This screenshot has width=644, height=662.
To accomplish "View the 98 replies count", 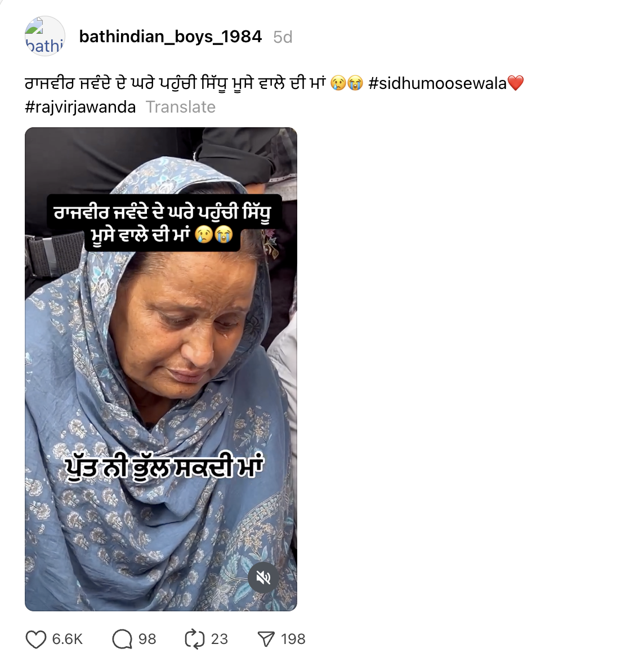I will click(147, 639).
